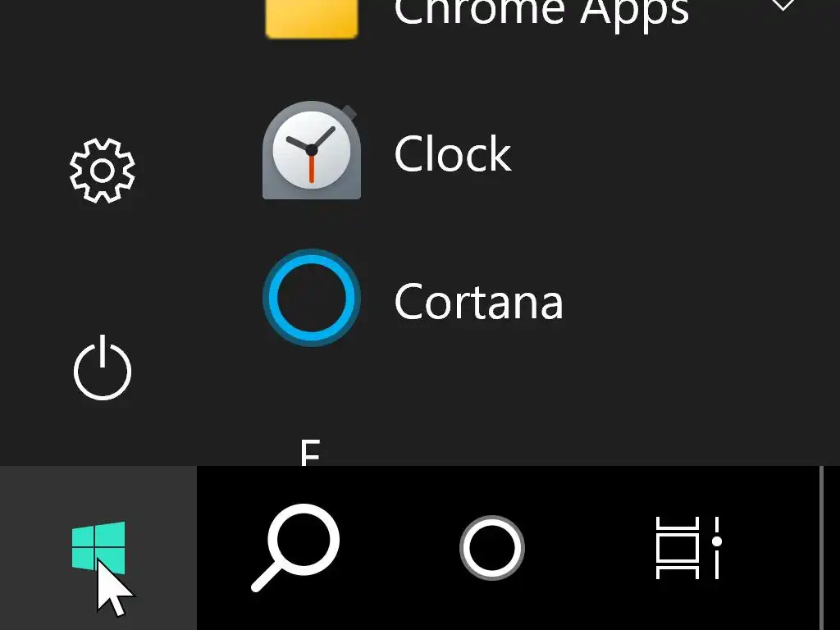Click the Cortana text label
This screenshot has height=630, width=840.
pos(479,302)
